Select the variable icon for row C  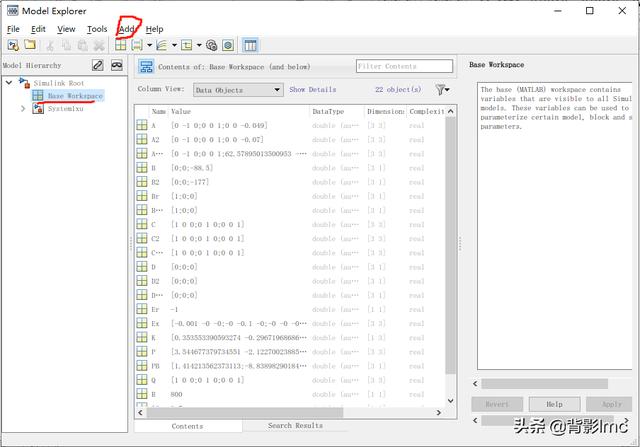pyautogui.click(x=142, y=224)
